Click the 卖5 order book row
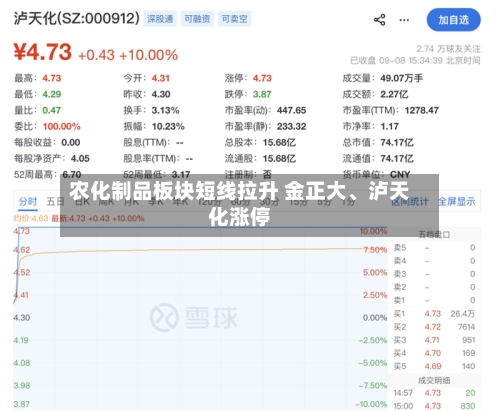The height and width of the screenshot is (411, 500). pos(434,248)
